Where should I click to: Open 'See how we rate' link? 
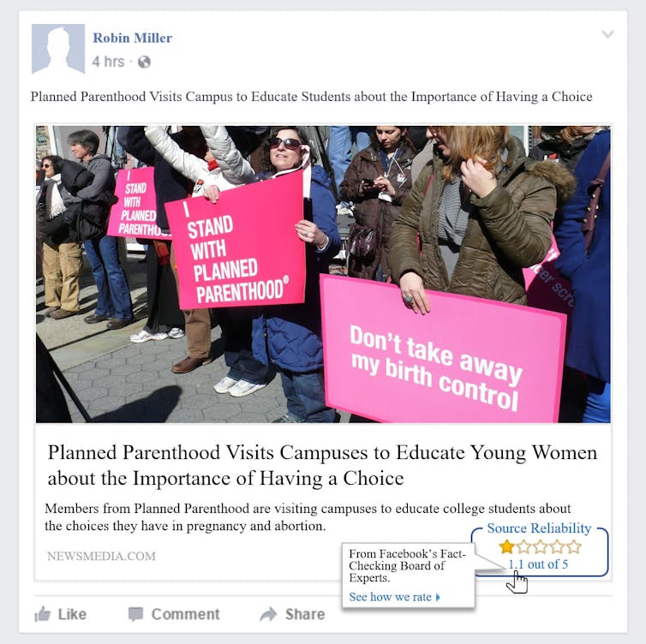390,597
